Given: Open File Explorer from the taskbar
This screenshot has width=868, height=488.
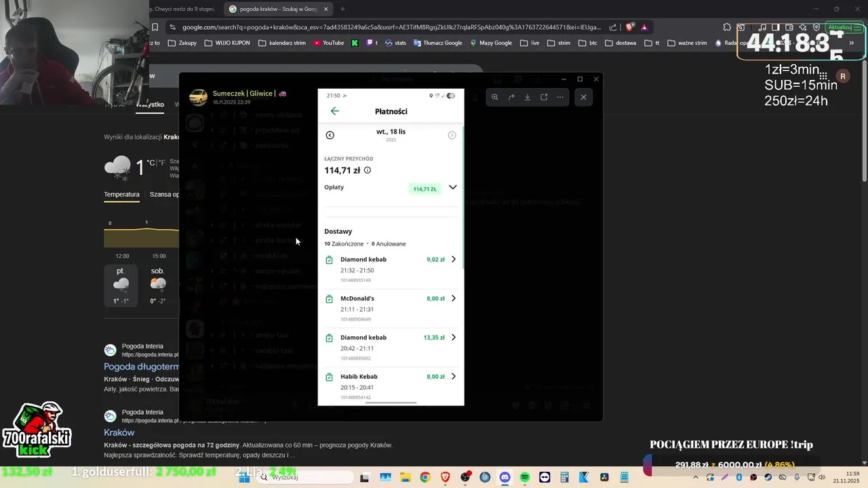Looking at the screenshot, I should click(x=405, y=477).
